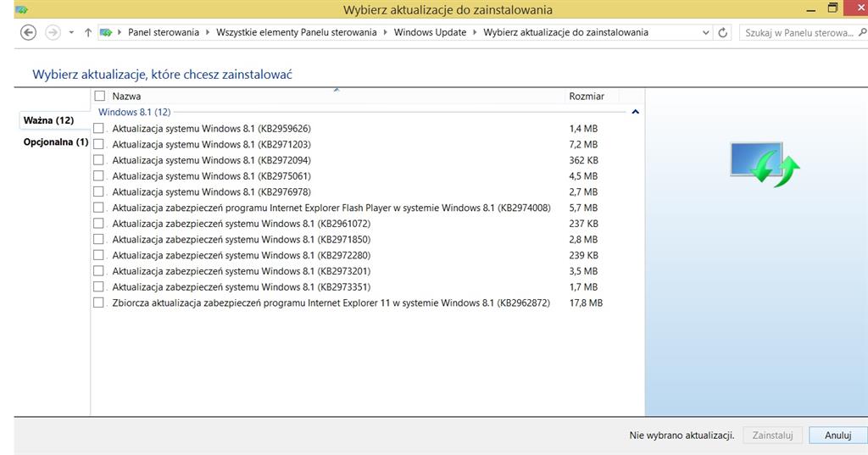This screenshot has height=455, width=868.
Task: Check the security update KB2973201 checkbox
Action: (x=98, y=271)
